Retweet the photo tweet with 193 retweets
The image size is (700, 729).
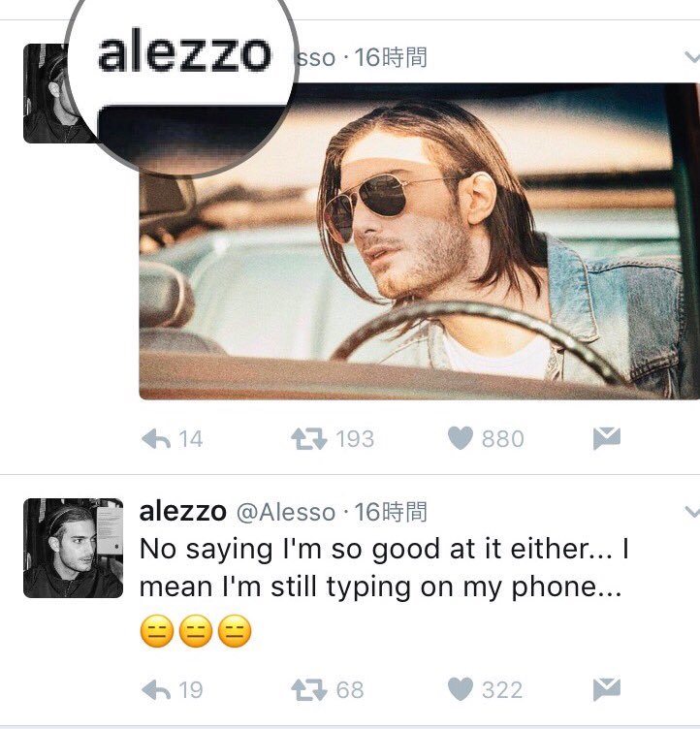tap(309, 439)
